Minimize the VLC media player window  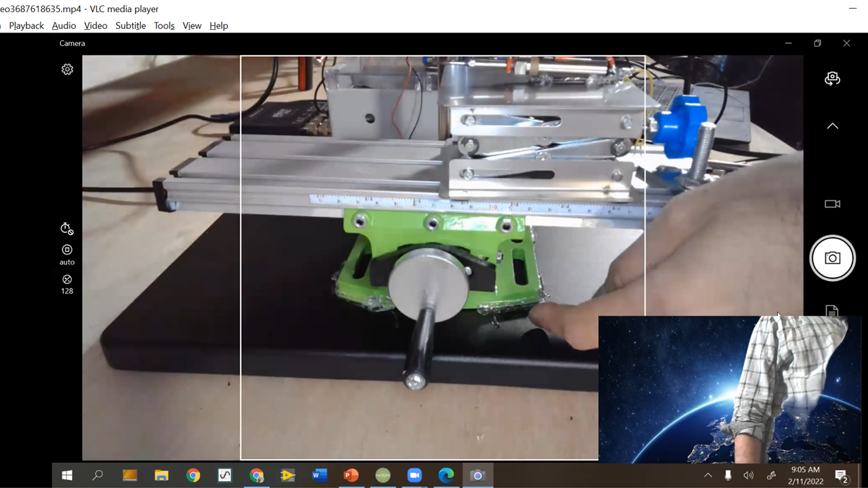click(x=852, y=9)
